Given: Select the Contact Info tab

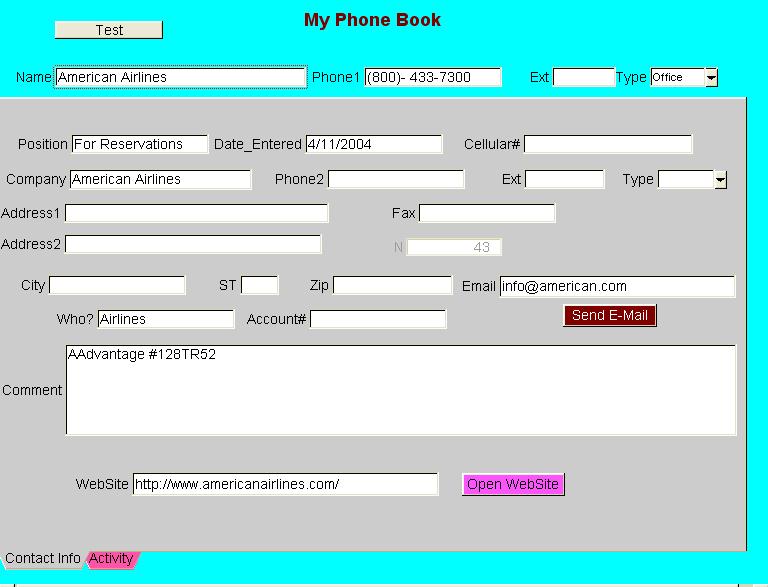Looking at the screenshot, I should 42,559.
